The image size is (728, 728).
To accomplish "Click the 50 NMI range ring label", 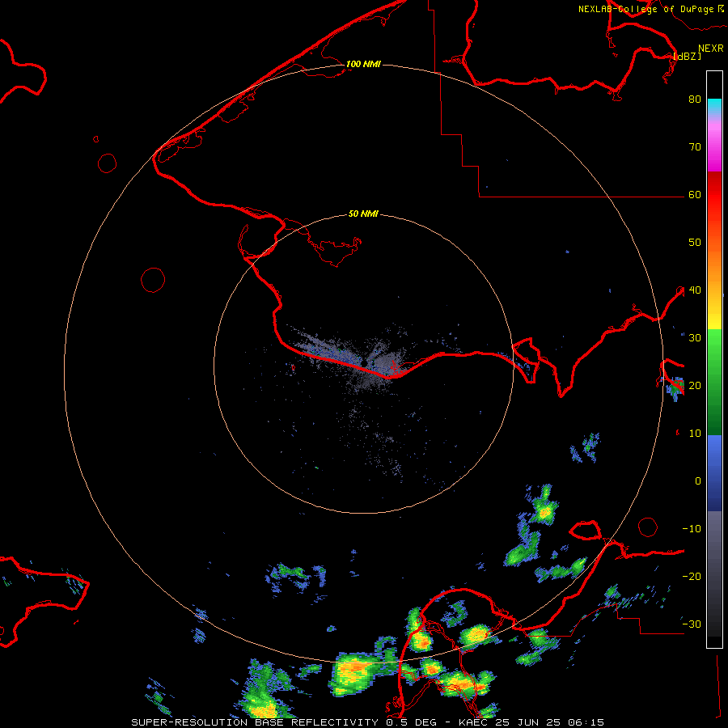I will point(363,214).
